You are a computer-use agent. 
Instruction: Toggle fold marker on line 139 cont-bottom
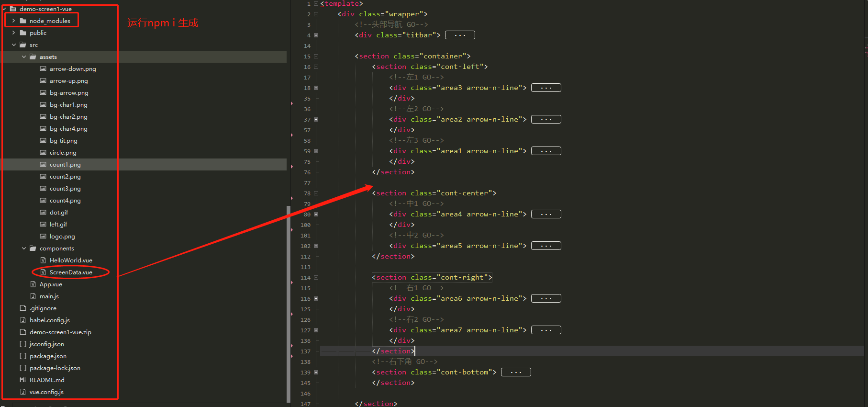click(x=316, y=373)
